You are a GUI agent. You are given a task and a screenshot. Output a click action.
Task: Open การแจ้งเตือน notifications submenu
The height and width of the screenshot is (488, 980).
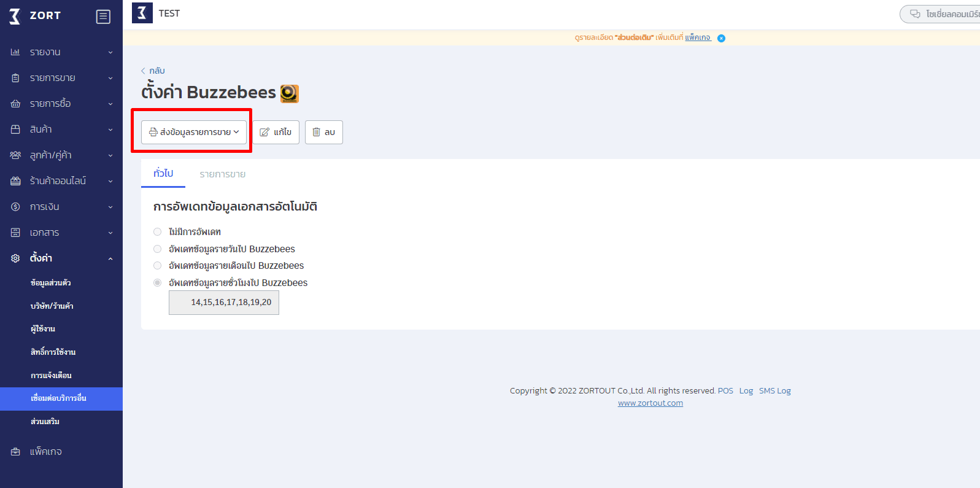(x=51, y=376)
